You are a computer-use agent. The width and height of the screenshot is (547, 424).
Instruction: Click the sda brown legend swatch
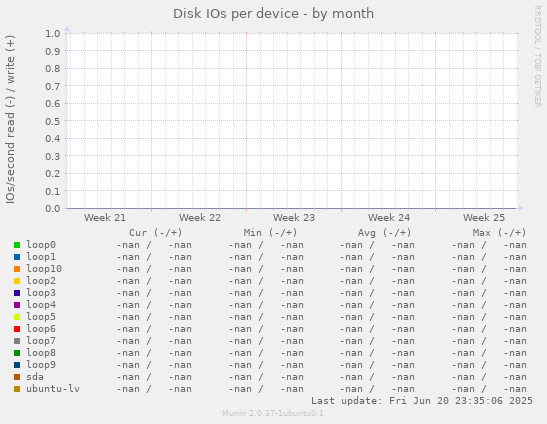click(x=17, y=377)
